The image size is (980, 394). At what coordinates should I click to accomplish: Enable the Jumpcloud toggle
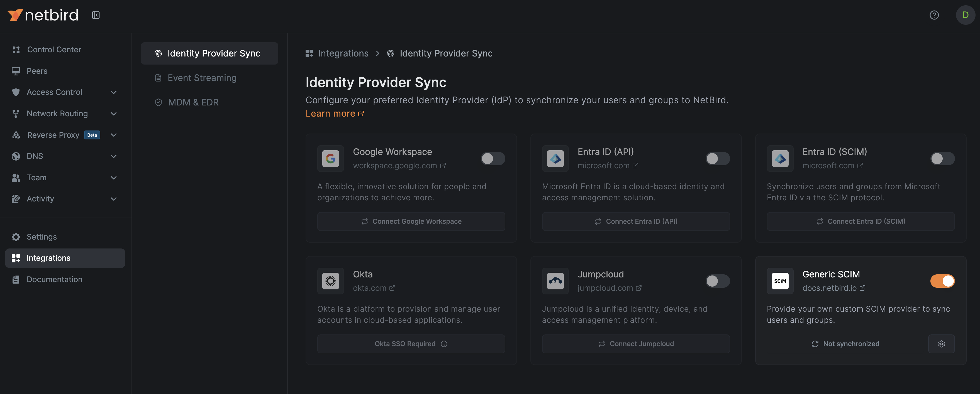[x=718, y=281]
